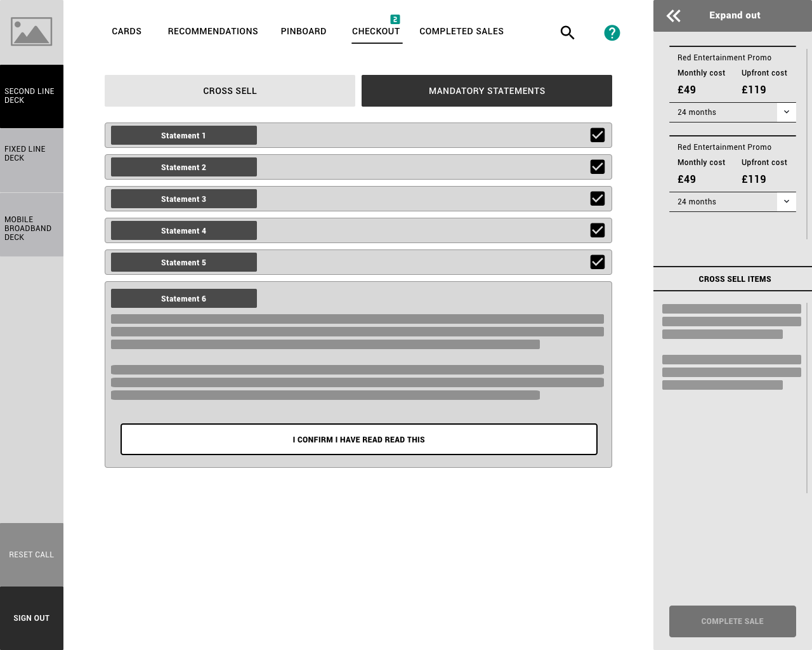The image size is (812, 650).
Task: Click first promo's £119 upfront cost
Action: (754, 90)
